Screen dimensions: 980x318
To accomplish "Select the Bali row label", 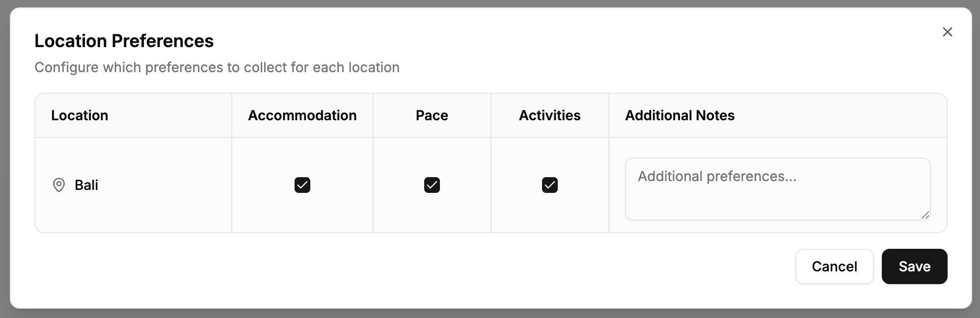I will [86, 185].
